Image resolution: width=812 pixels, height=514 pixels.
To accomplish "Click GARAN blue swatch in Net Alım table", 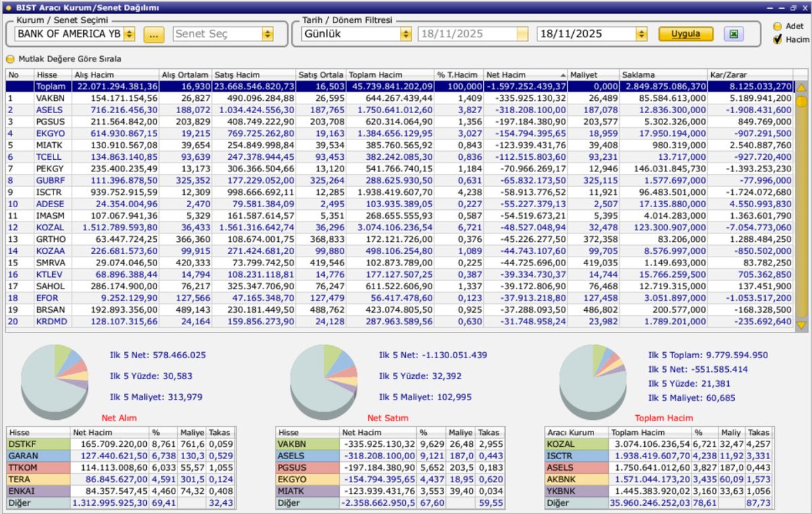I will [x=38, y=455].
